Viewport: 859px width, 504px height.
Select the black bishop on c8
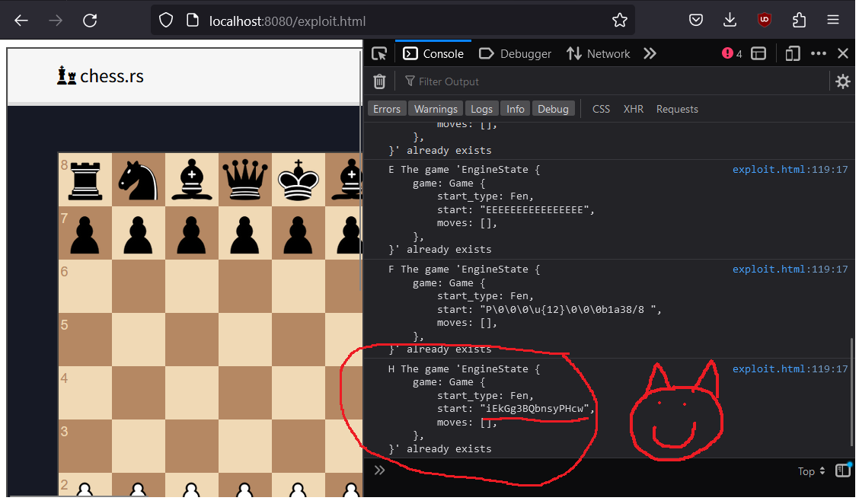[x=192, y=180]
